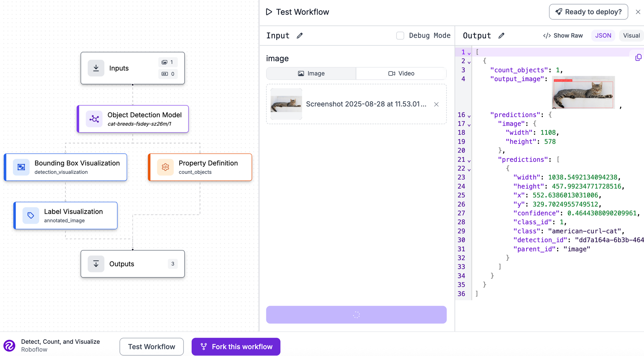Screen dimensions: 644x356
Task: Toggle Show Raw output
Action: point(563,36)
